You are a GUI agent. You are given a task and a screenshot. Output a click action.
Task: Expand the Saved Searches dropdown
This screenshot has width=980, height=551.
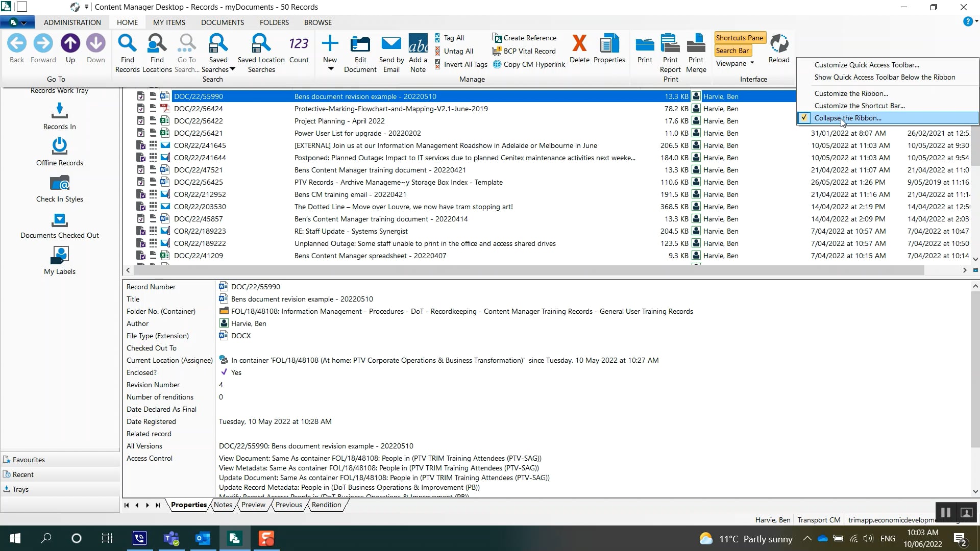pyautogui.click(x=232, y=68)
